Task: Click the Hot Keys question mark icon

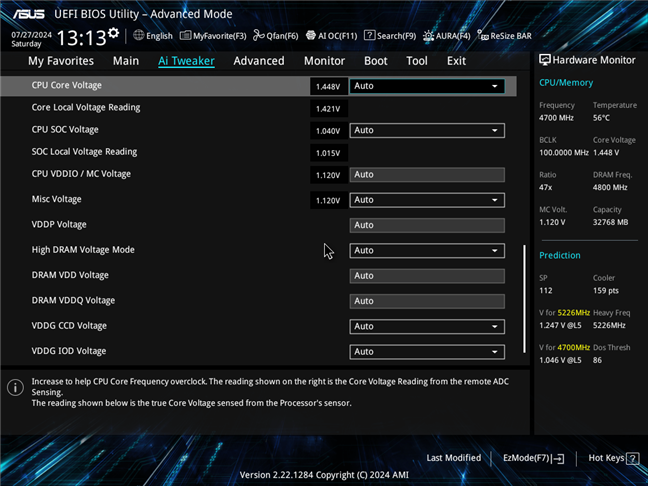Action: click(x=632, y=458)
